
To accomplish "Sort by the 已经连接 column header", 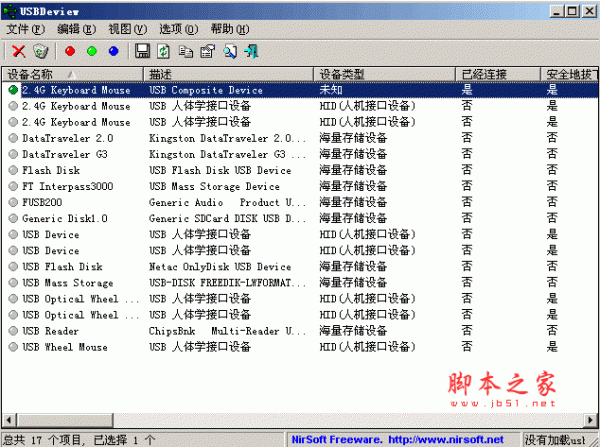I will (498, 74).
